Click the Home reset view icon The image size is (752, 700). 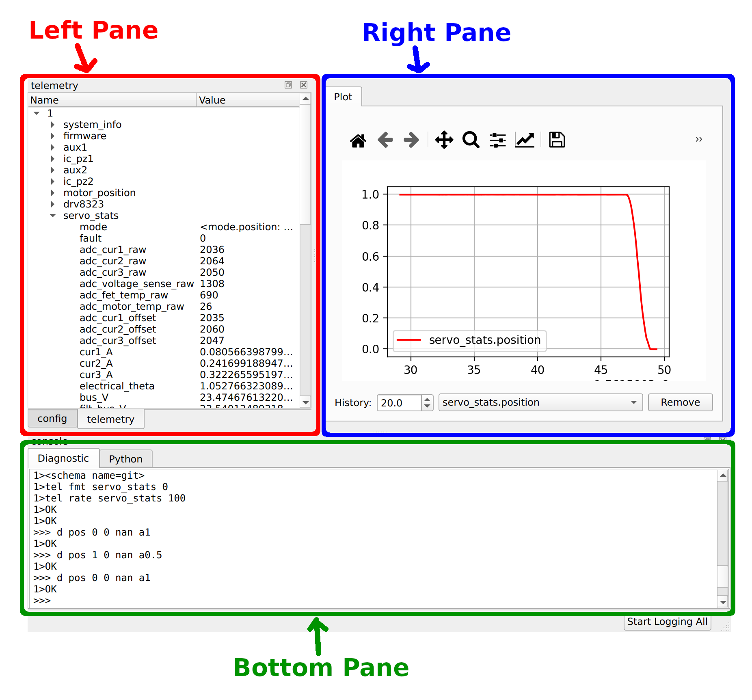click(x=358, y=140)
